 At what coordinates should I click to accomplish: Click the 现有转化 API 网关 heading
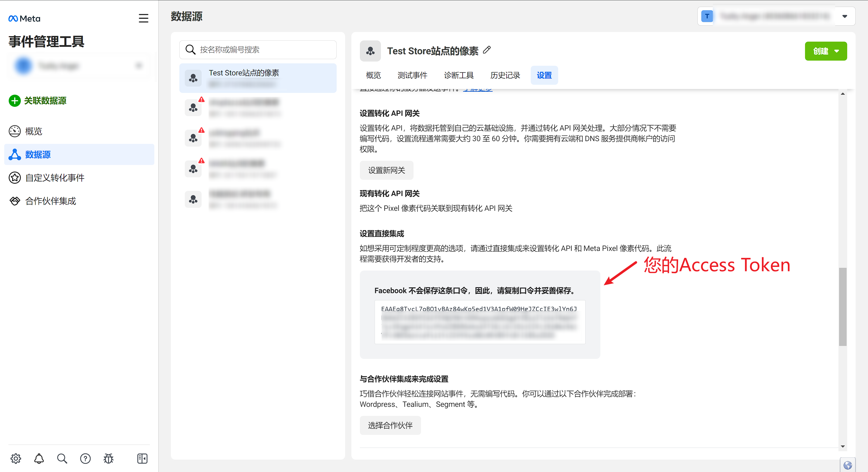pyautogui.click(x=389, y=194)
